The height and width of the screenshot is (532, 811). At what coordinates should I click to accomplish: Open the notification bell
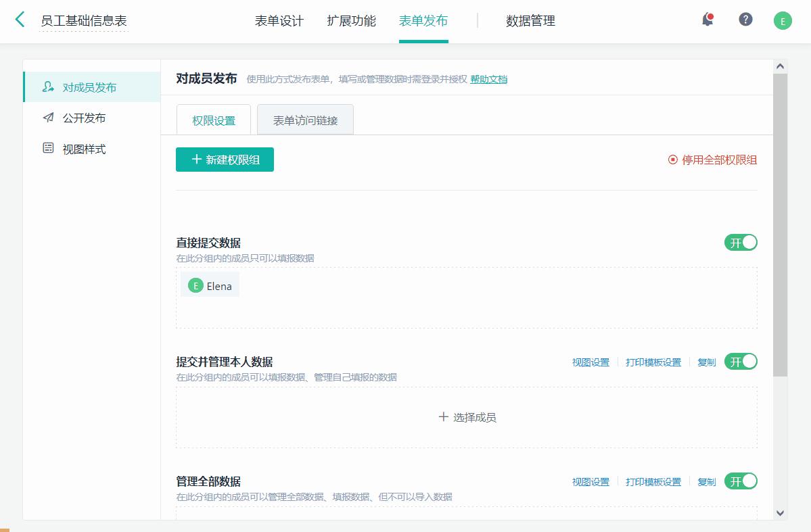point(708,20)
